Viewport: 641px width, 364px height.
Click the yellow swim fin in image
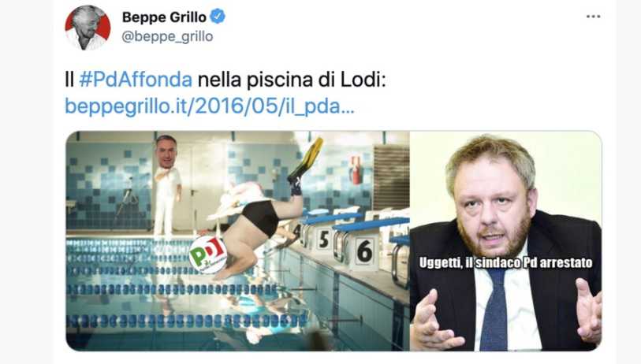[x=307, y=159]
